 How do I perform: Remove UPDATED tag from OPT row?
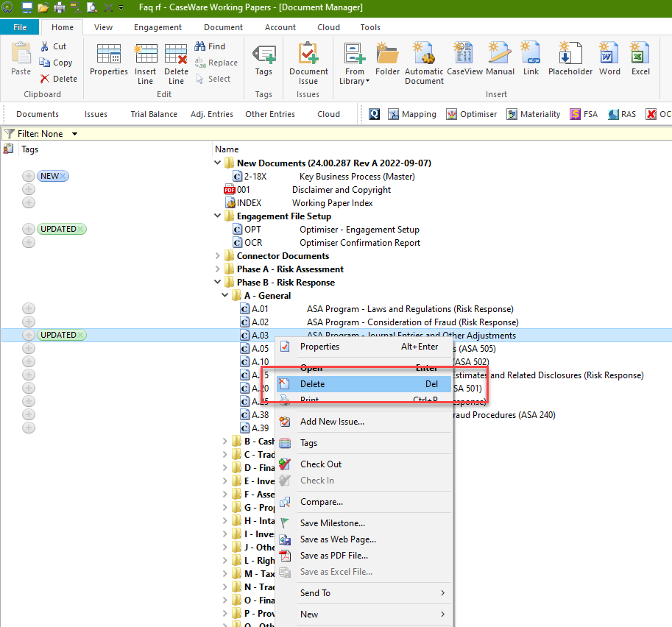click(81, 229)
